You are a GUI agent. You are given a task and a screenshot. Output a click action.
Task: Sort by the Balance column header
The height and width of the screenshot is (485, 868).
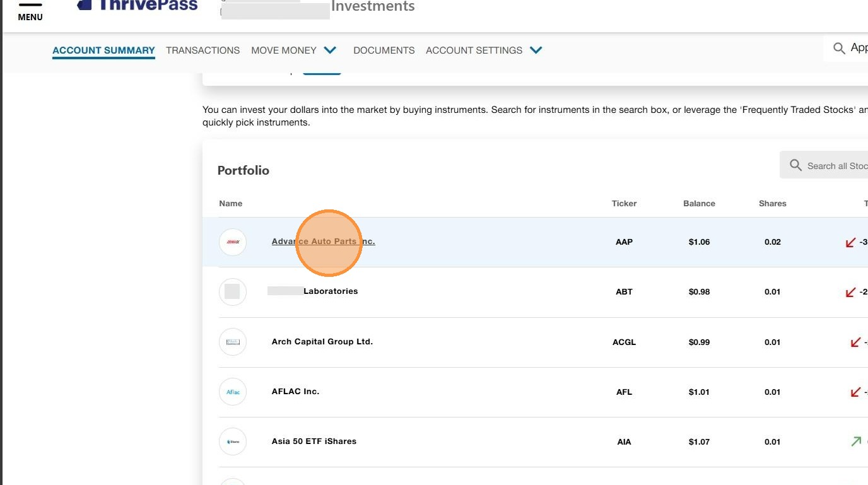coord(699,204)
